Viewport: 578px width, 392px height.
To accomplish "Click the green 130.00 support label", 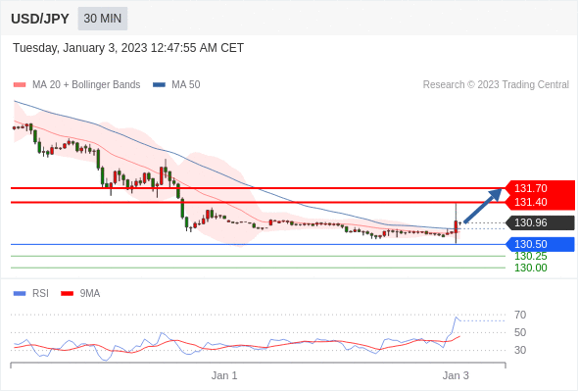I will (x=531, y=268).
